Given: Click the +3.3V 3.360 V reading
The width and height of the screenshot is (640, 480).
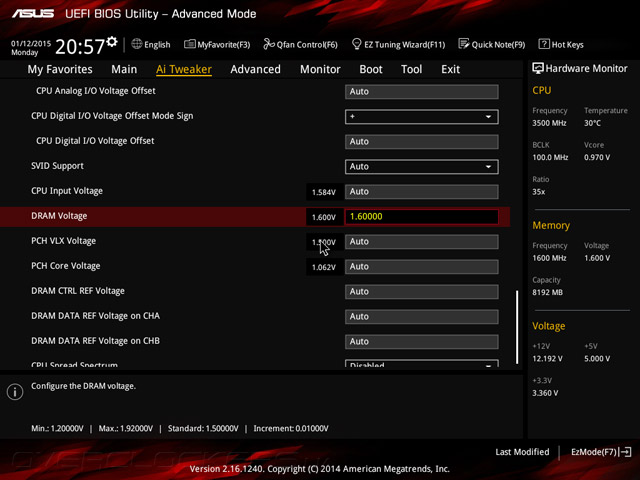Looking at the screenshot, I should click(545, 393).
